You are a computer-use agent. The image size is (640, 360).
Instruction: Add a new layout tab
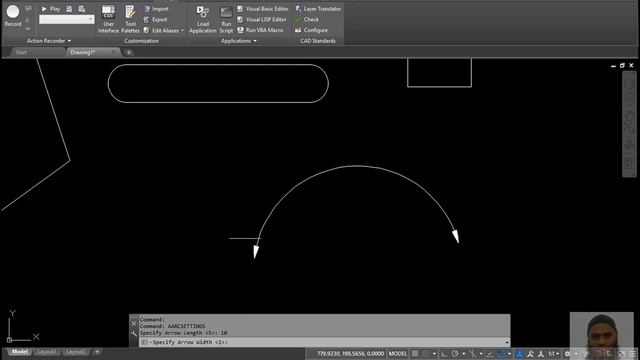(x=97, y=351)
